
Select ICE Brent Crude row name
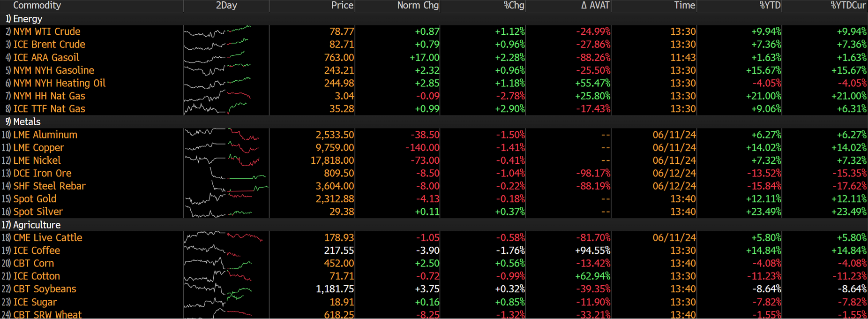point(49,44)
